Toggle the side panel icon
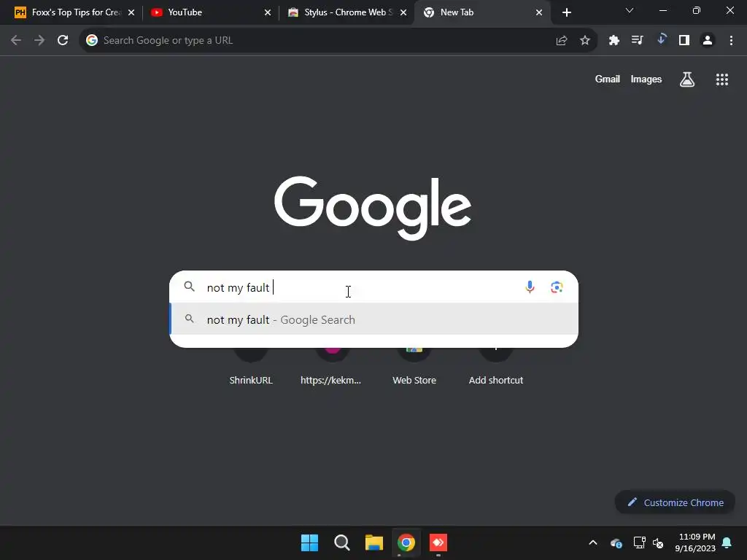This screenshot has height=560, width=747. [684, 41]
